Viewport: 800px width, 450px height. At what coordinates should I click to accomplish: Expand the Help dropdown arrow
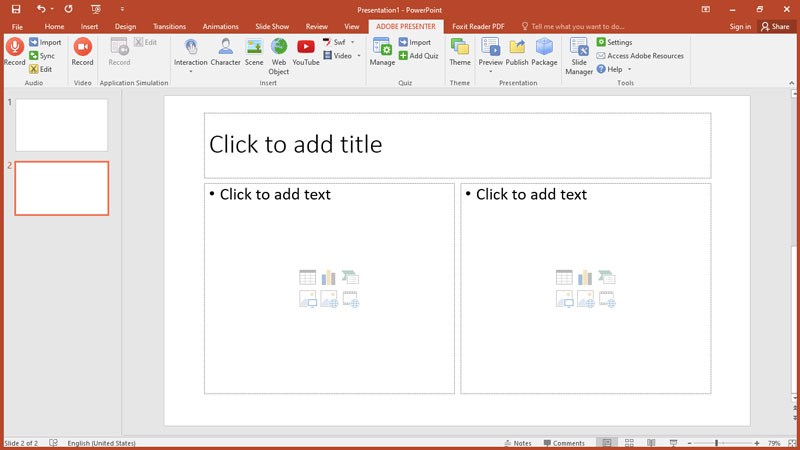[x=630, y=69]
